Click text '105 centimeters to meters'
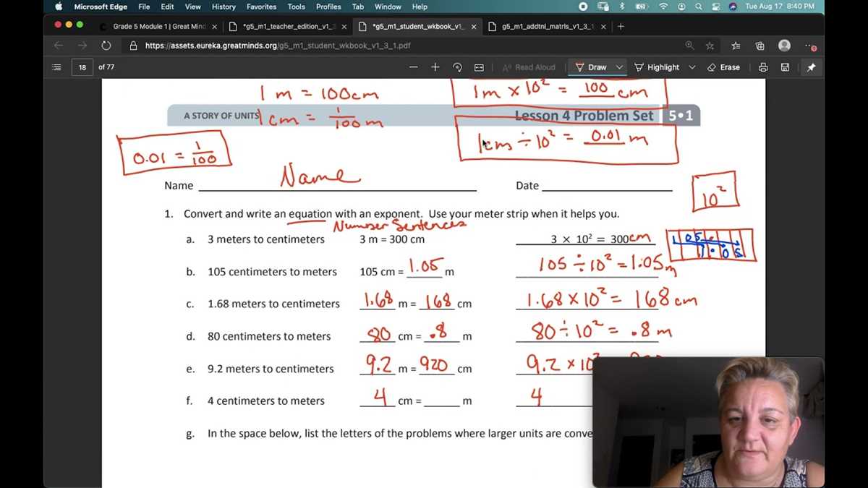This screenshot has width=868, height=488. pyautogui.click(x=272, y=272)
